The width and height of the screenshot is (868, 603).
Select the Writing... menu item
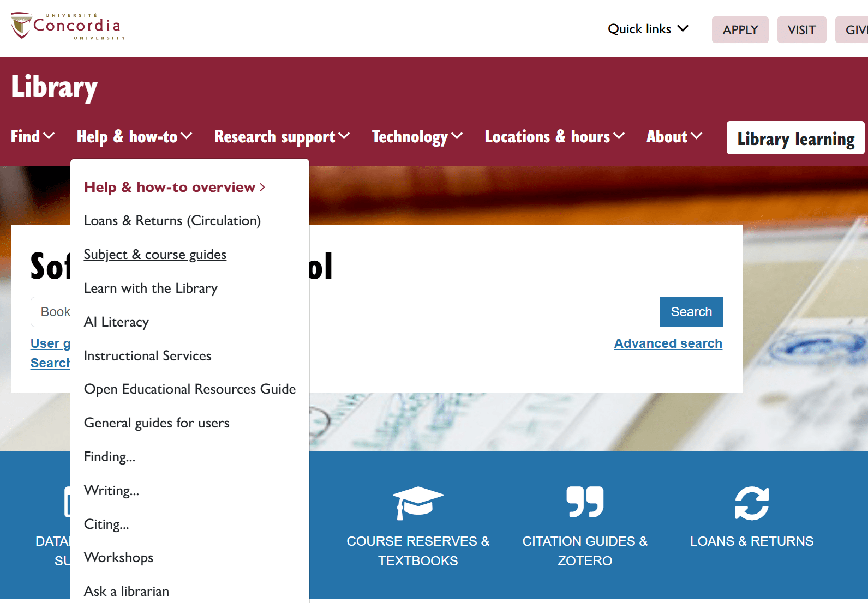click(111, 490)
